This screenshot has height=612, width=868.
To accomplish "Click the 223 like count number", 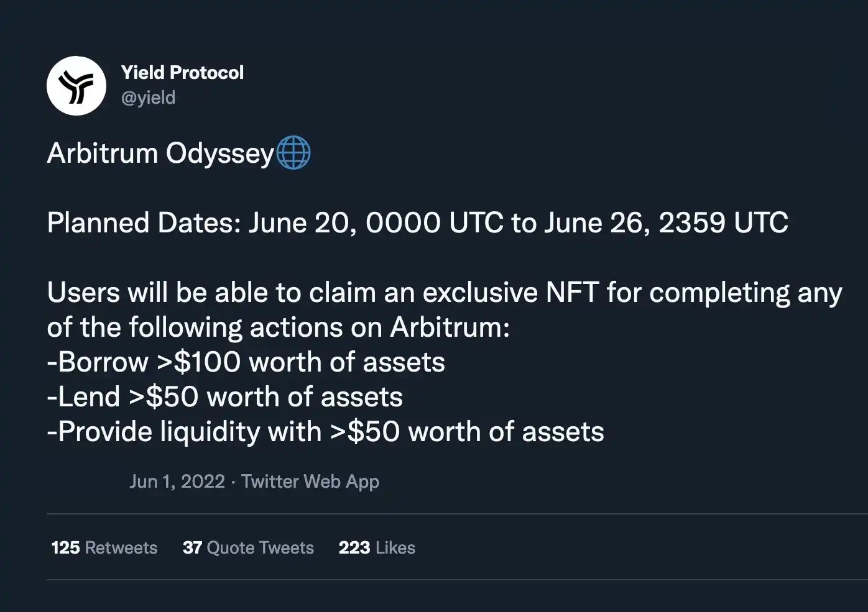I will coord(354,547).
